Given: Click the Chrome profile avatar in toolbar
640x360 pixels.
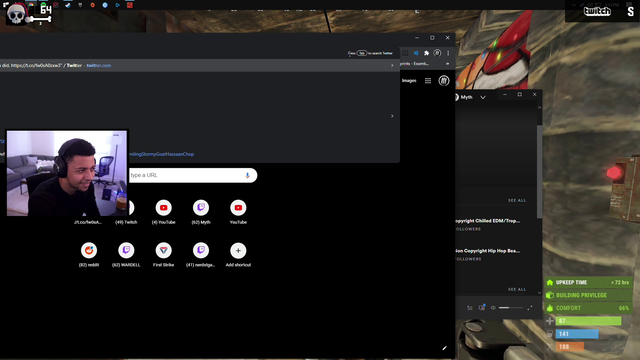Looking at the screenshot, I should [x=437, y=53].
